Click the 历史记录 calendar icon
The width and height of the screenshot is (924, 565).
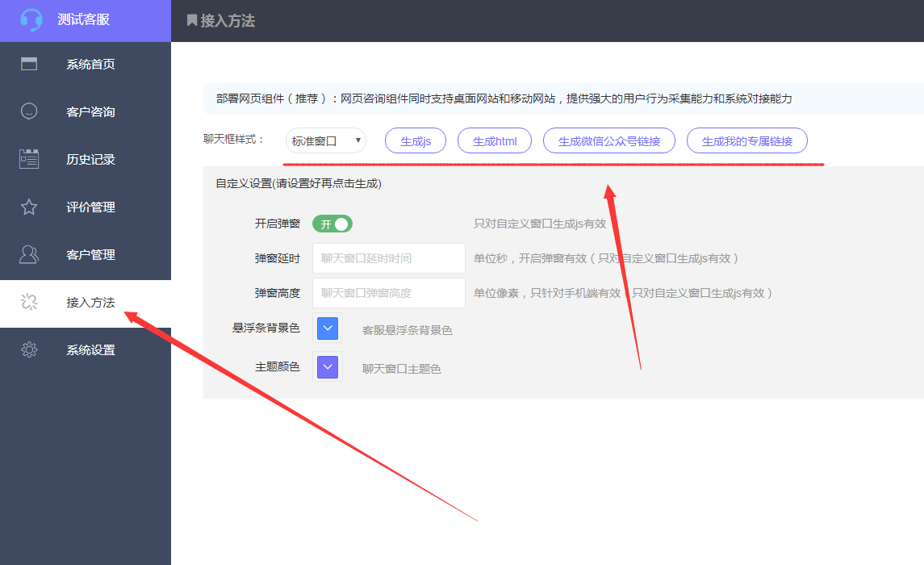point(29,159)
